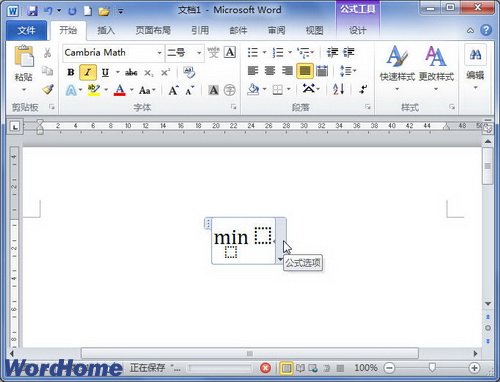This screenshot has height=382, width=500.
Task: Click the Shrink Font icon
Action: click(189, 90)
